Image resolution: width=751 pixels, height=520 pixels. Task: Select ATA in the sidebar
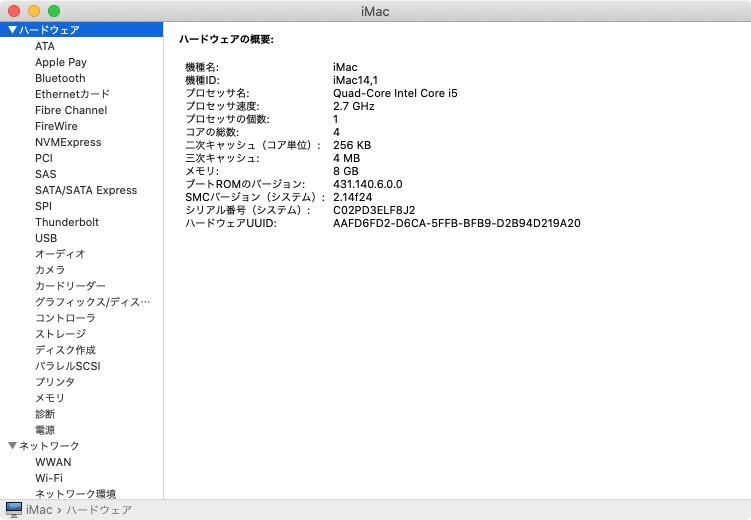tap(45, 46)
